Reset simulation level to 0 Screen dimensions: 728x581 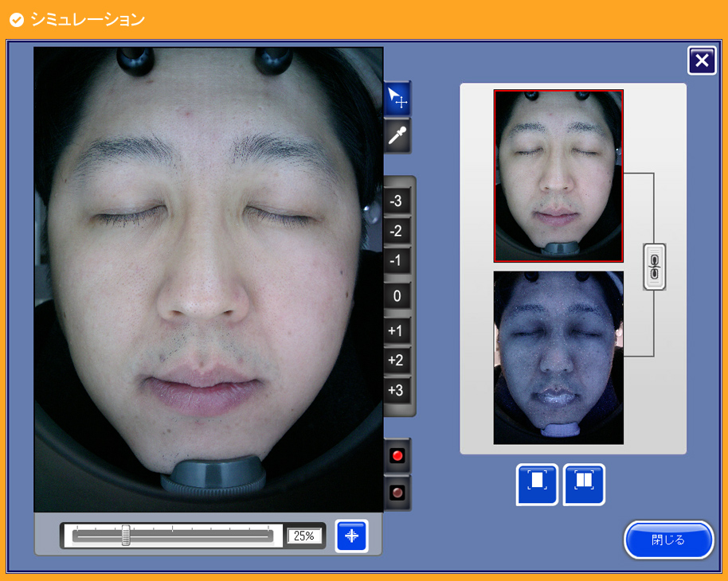click(396, 297)
